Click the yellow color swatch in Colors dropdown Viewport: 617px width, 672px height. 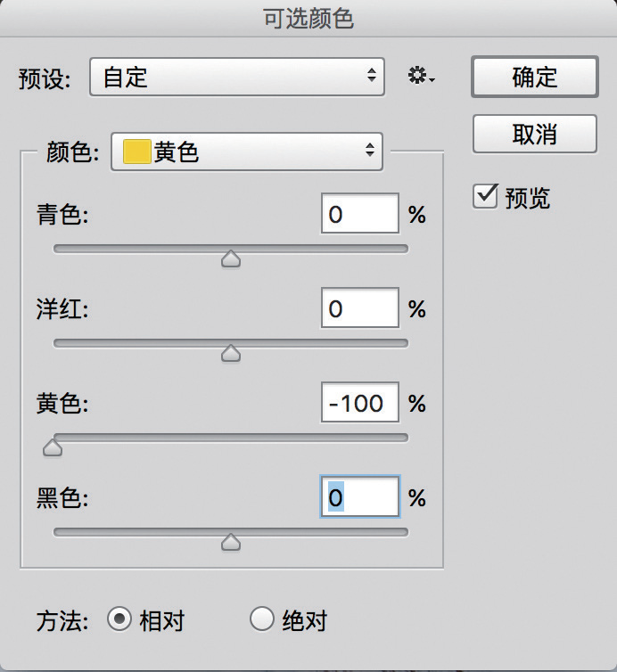(x=136, y=152)
